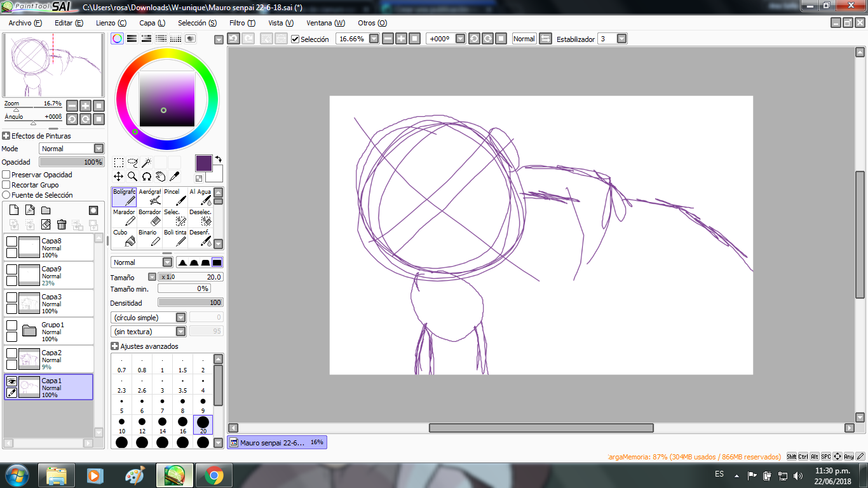Expand the (círculo simple) brush shape dropdown
The height and width of the screenshot is (488, 868).
[180, 318]
